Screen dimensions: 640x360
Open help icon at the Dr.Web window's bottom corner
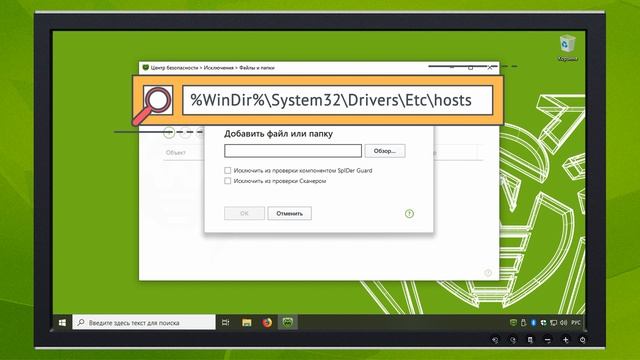488,273
